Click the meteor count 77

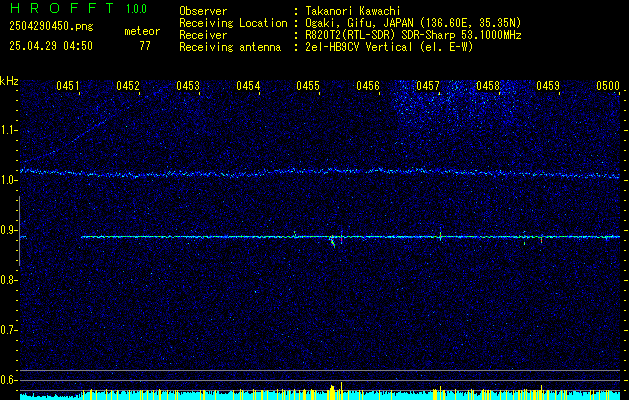(x=145, y=46)
